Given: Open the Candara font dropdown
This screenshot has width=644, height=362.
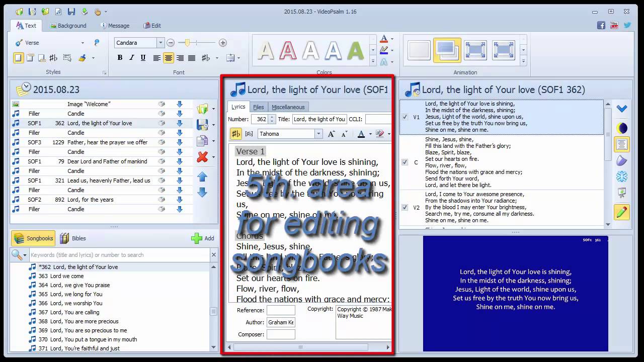Looking at the screenshot, I should [x=160, y=43].
